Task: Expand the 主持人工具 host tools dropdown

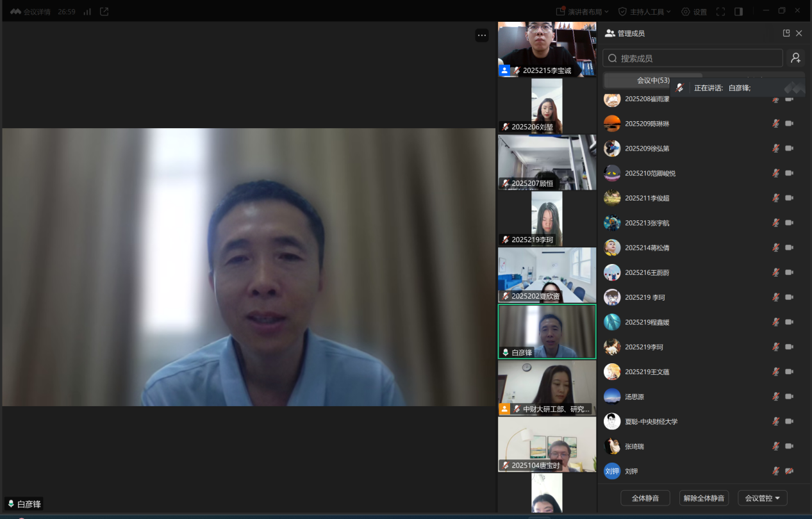Action: 644,12
